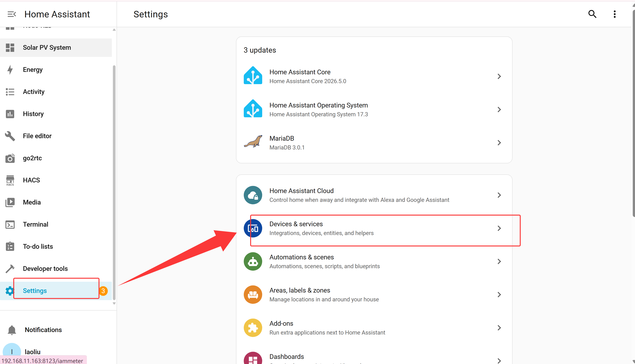The width and height of the screenshot is (635, 364).
Task: Click the sidebar scroll-down arrow
Action: (114, 303)
